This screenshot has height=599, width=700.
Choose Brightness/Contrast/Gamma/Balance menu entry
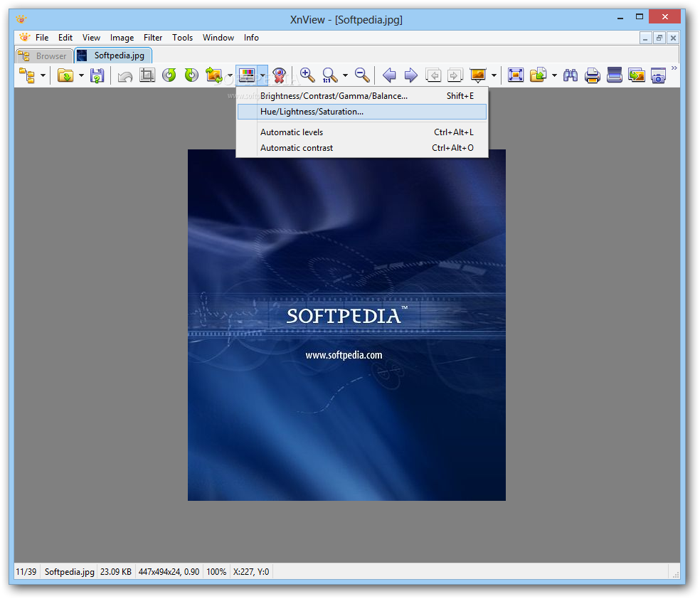point(361,96)
